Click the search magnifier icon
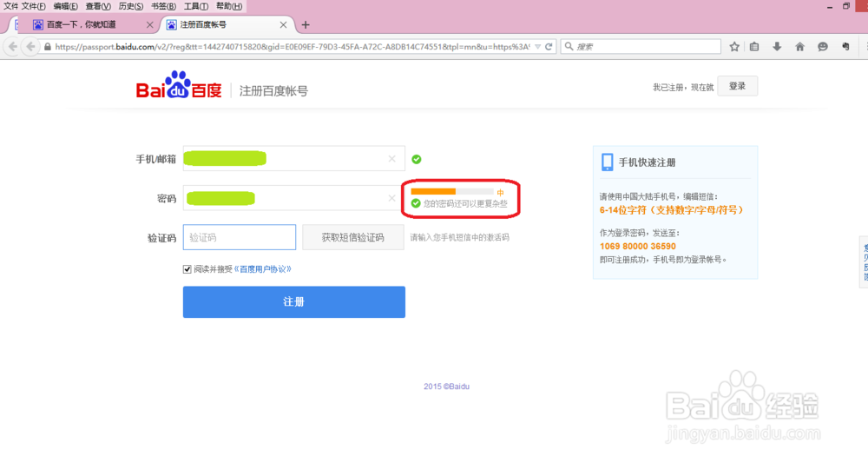Screen dimensions: 868x463 569,47
